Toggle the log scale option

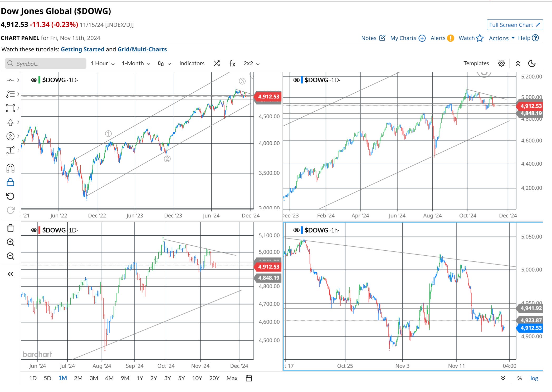tap(534, 378)
